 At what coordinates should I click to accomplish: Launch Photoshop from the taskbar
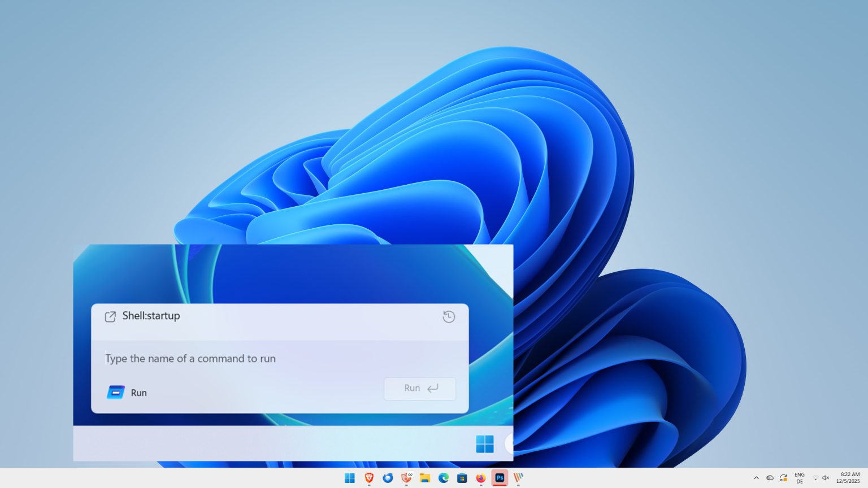click(x=500, y=478)
